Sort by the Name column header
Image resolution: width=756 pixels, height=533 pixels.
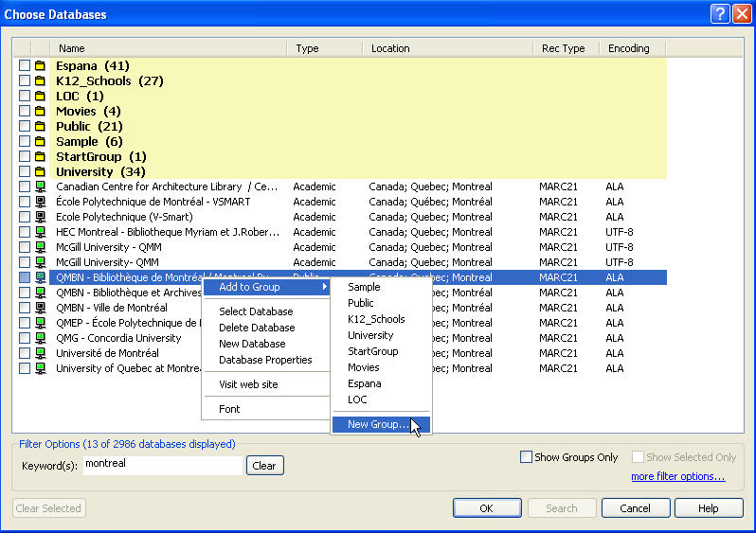coord(168,48)
